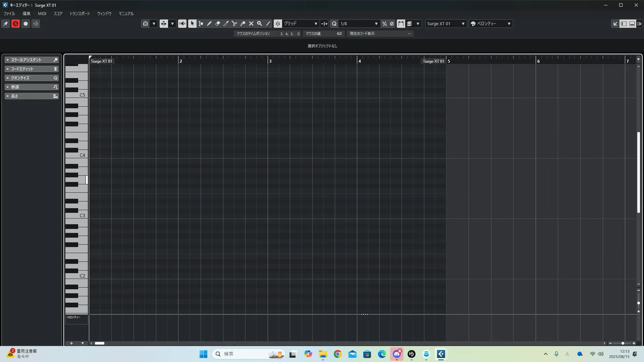Select the Split scissors tool
The height and width of the screenshot is (362, 644).
pyautogui.click(x=234, y=23)
